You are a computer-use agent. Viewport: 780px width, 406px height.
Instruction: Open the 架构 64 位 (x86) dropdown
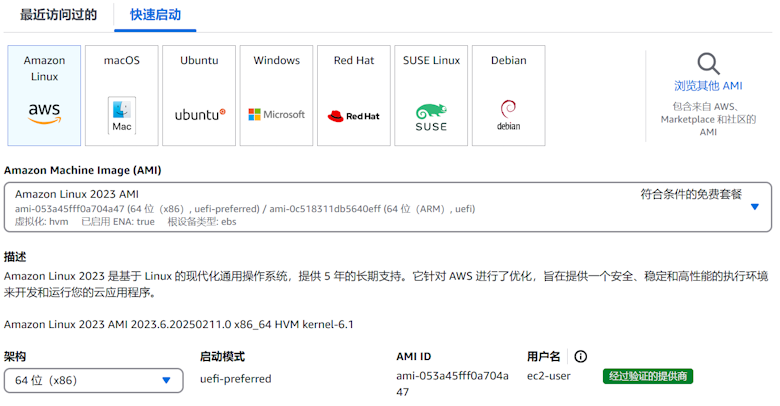(x=94, y=381)
